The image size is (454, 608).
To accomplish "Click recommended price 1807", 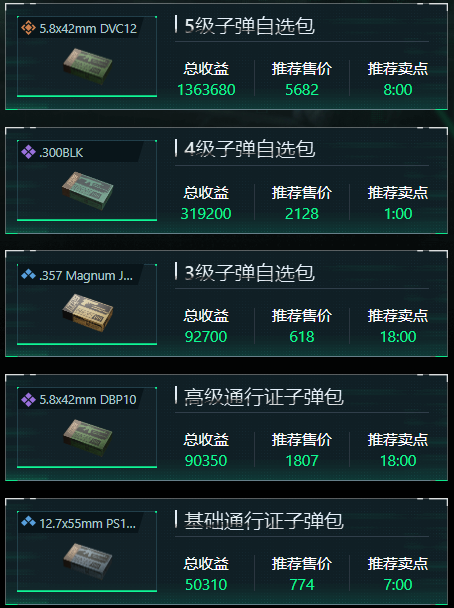I will (x=302, y=461).
